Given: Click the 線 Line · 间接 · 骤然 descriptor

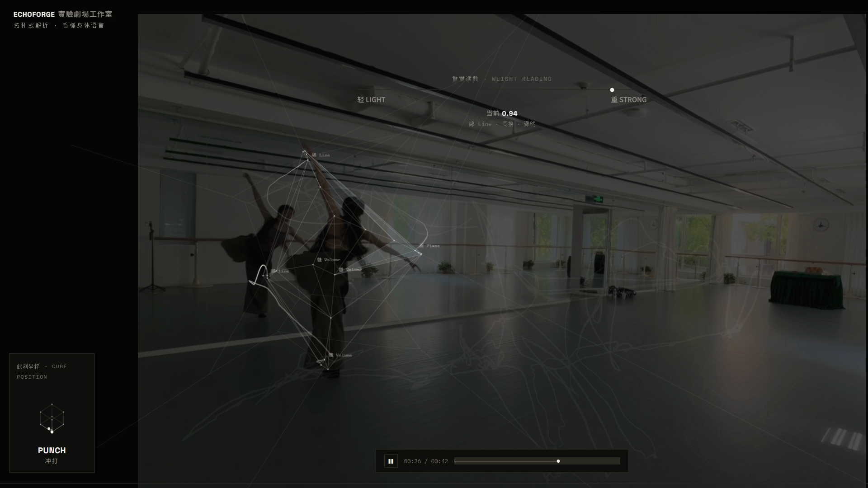Looking at the screenshot, I should 502,124.
